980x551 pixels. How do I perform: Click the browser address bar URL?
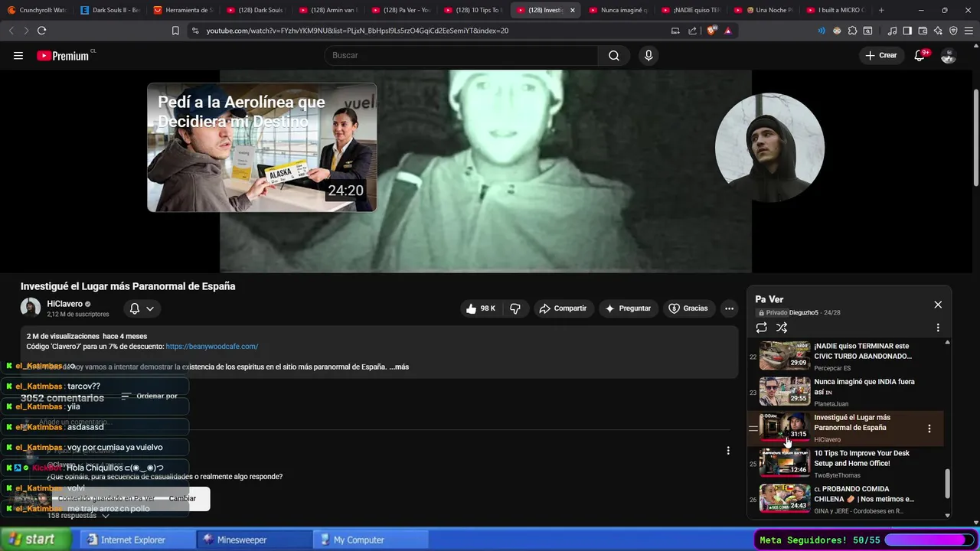coord(357,31)
